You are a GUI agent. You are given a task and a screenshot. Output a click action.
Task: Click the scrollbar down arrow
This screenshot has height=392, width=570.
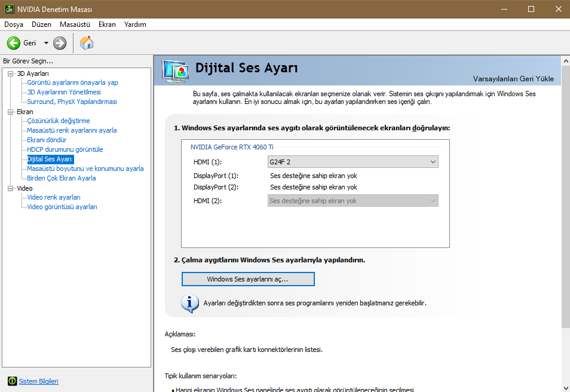tap(566, 388)
